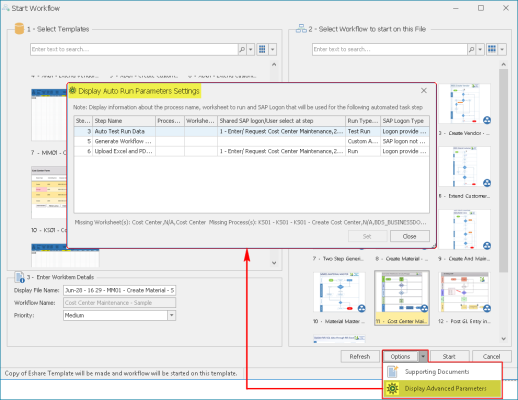Open search options arrow in Select Templates panel

[x=251, y=49]
